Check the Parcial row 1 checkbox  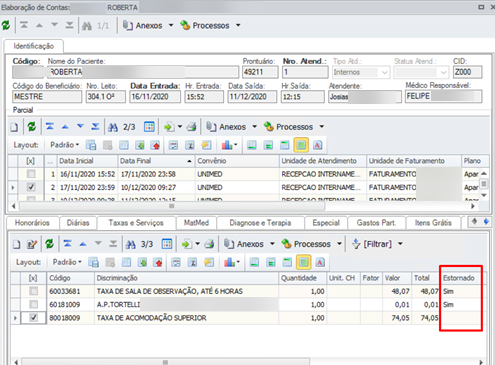pyautogui.click(x=31, y=174)
